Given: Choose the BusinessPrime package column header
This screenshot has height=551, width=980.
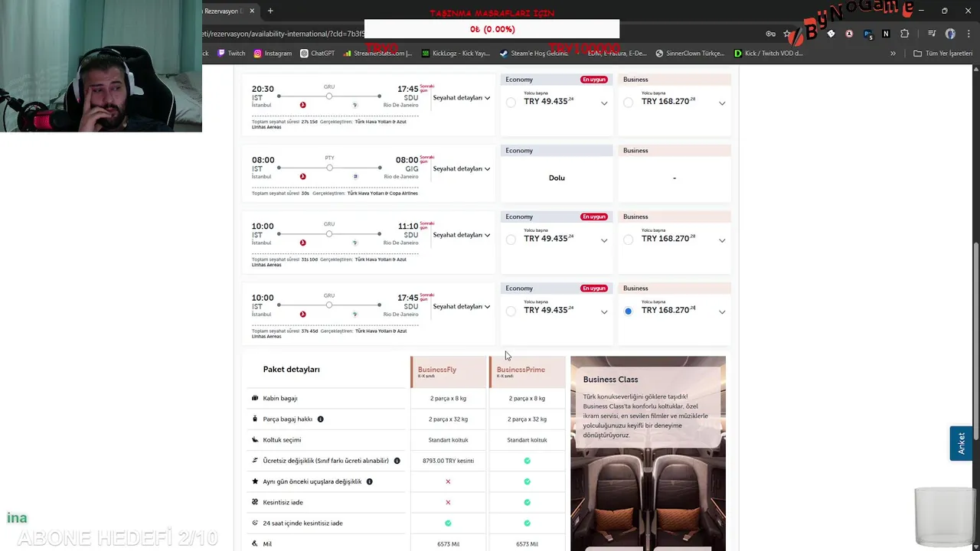Looking at the screenshot, I should (x=528, y=372).
